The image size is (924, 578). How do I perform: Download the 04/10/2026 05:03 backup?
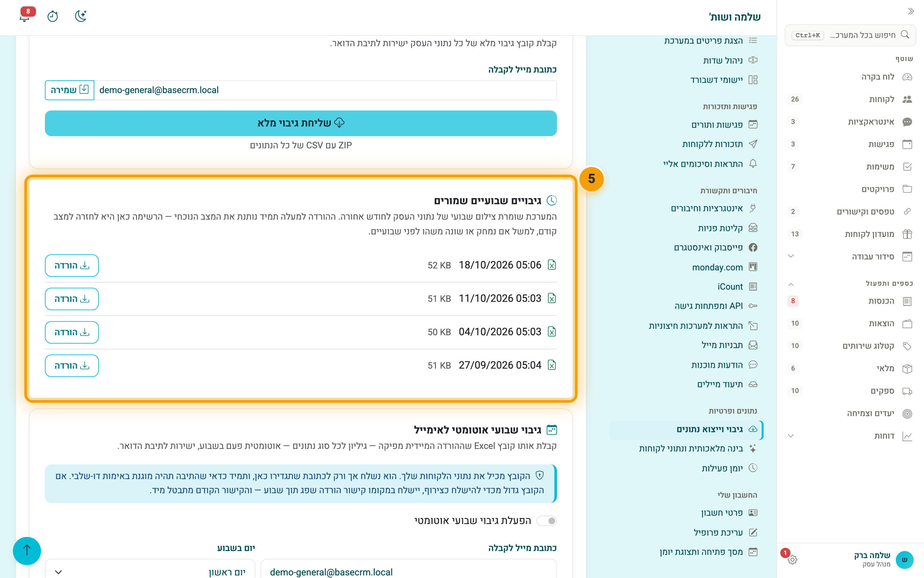pos(72,332)
